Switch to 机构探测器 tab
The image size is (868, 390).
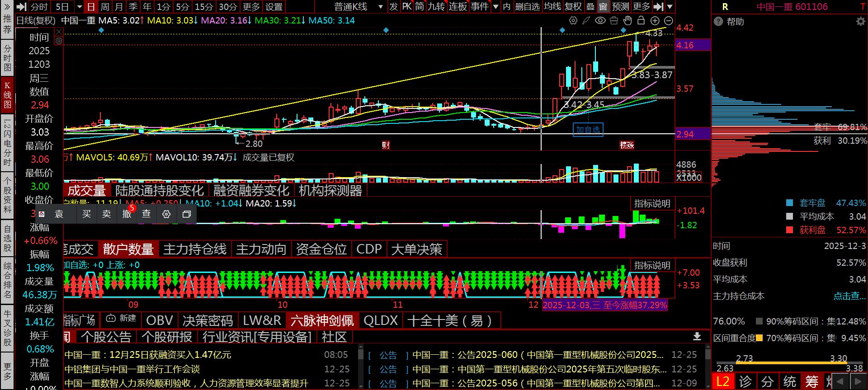[x=330, y=190]
